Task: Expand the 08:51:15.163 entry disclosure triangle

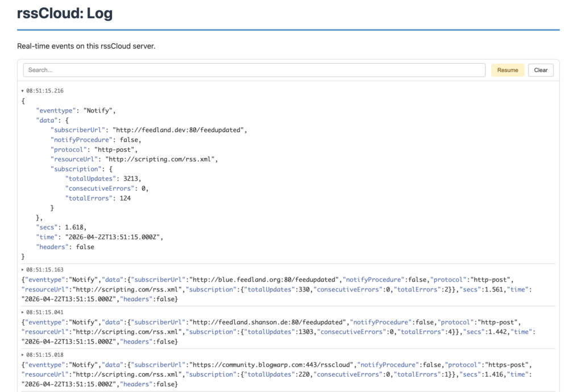Action: [x=23, y=270]
